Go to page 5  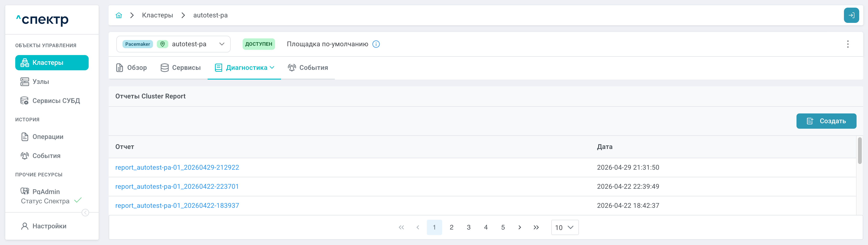coord(503,227)
